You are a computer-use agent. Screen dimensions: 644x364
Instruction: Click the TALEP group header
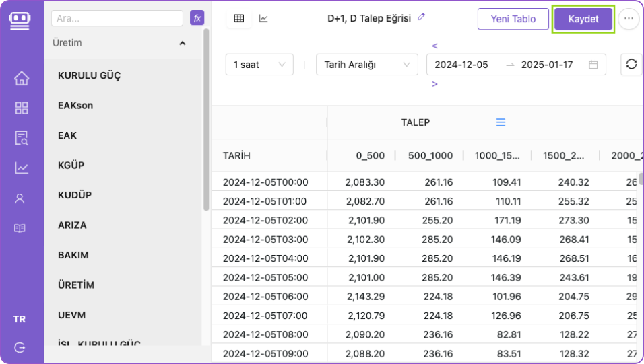coord(415,122)
